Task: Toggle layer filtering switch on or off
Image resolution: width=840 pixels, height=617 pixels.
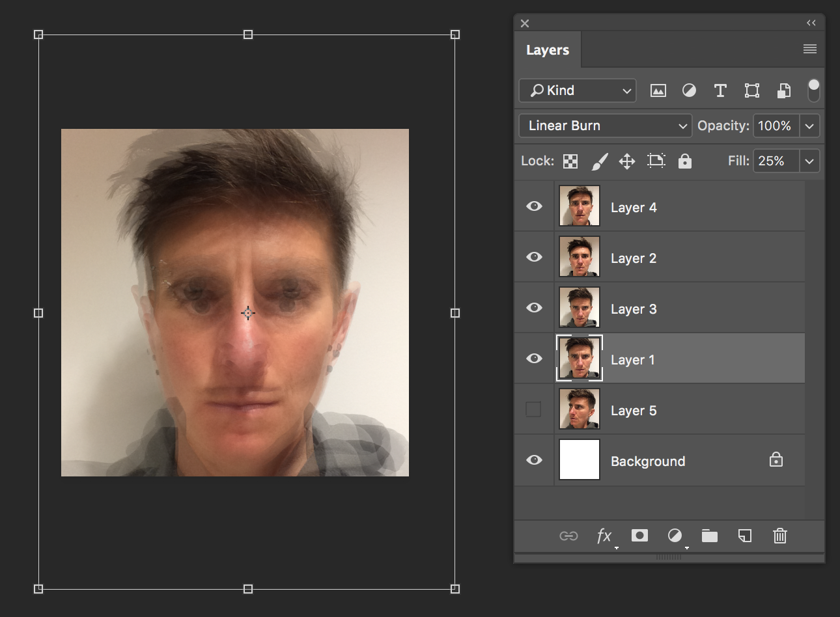Action: 813,90
